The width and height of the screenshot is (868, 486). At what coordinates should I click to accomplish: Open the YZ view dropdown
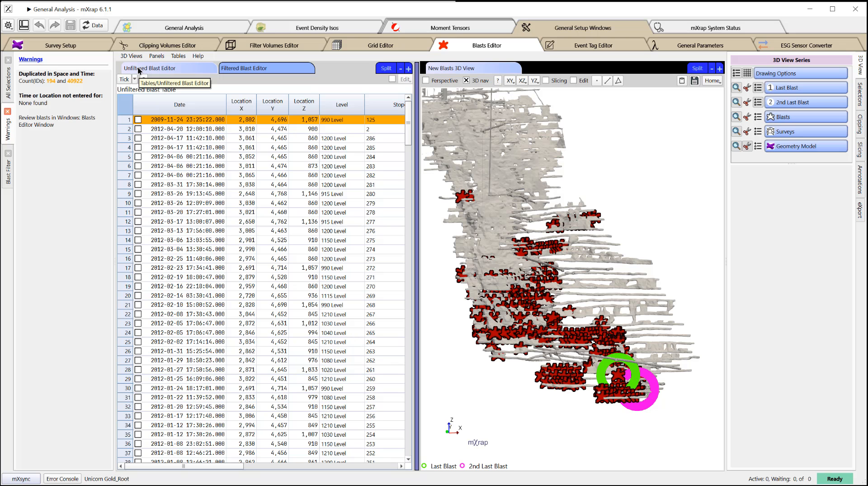(535, 81)
